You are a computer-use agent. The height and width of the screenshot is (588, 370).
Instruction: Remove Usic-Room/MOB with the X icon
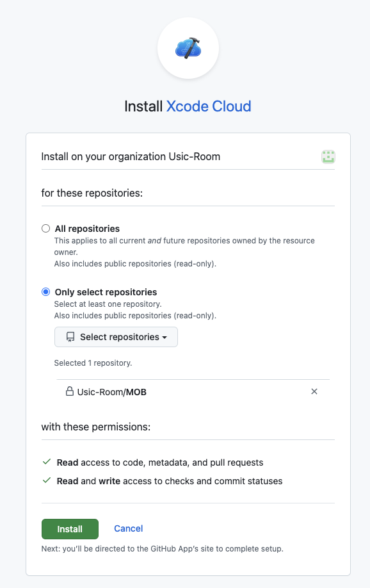(314, 391)
